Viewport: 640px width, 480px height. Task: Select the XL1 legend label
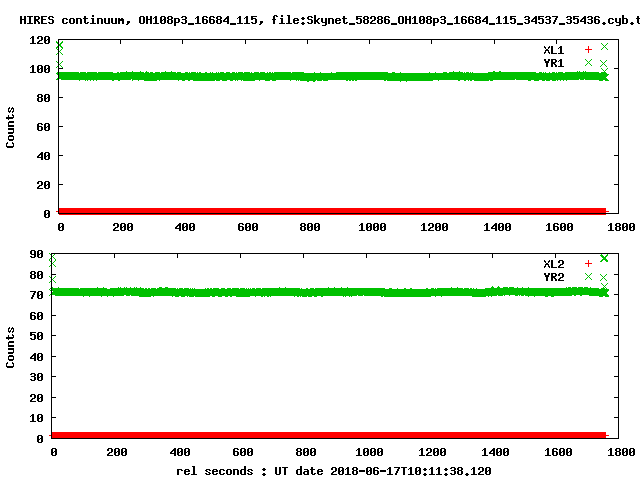553,50
